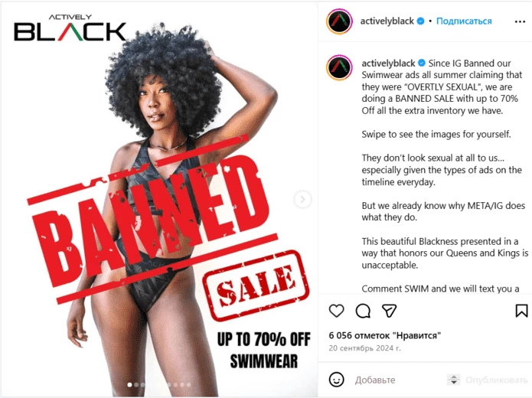The height and width of the screenshot is (398, 532).
Task: Focus the Добавьте comment input field
Action: pyautogui.click(x=399, y=380)
